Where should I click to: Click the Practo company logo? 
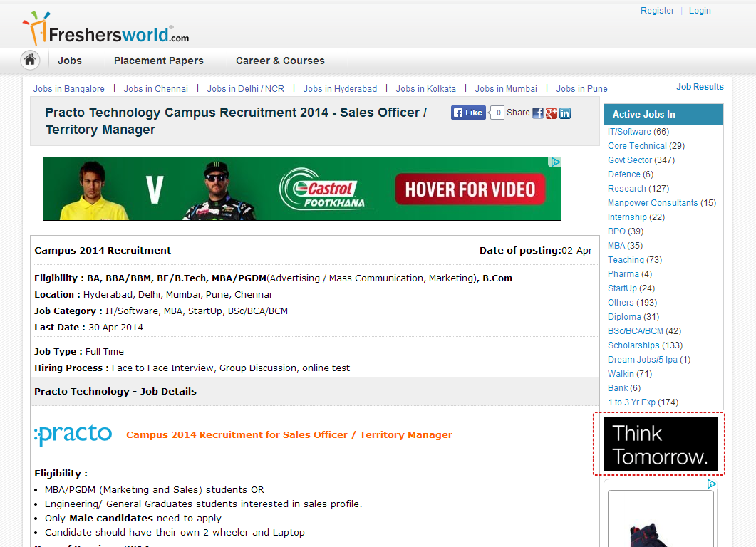coord(73,434)
